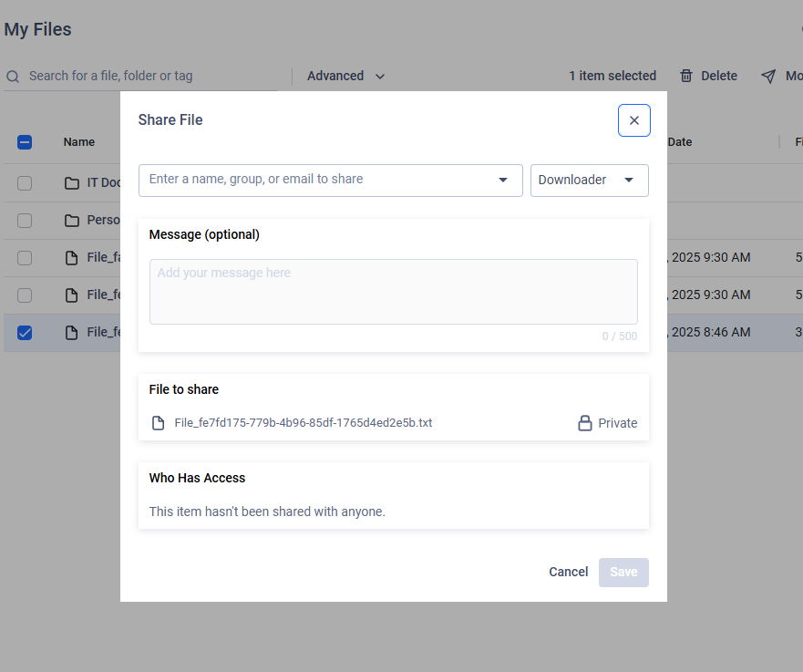
Task: Check the IT Doc folder checkbox
Action: (25, 183)
